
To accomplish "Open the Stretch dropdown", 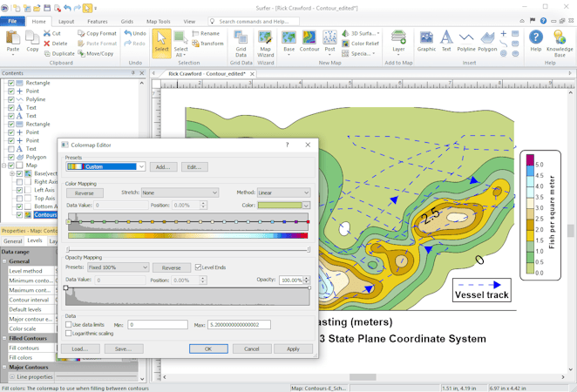I will tap(180, 193).
